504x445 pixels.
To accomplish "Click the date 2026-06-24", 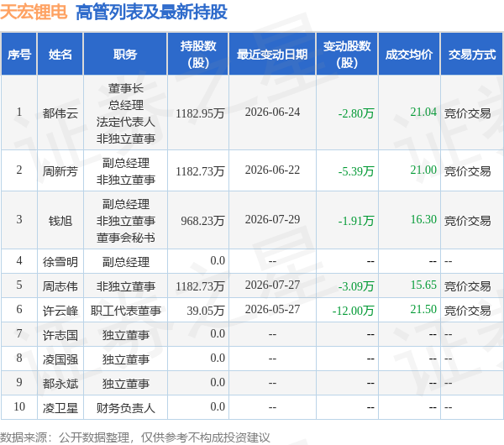I will coord(272,112).
